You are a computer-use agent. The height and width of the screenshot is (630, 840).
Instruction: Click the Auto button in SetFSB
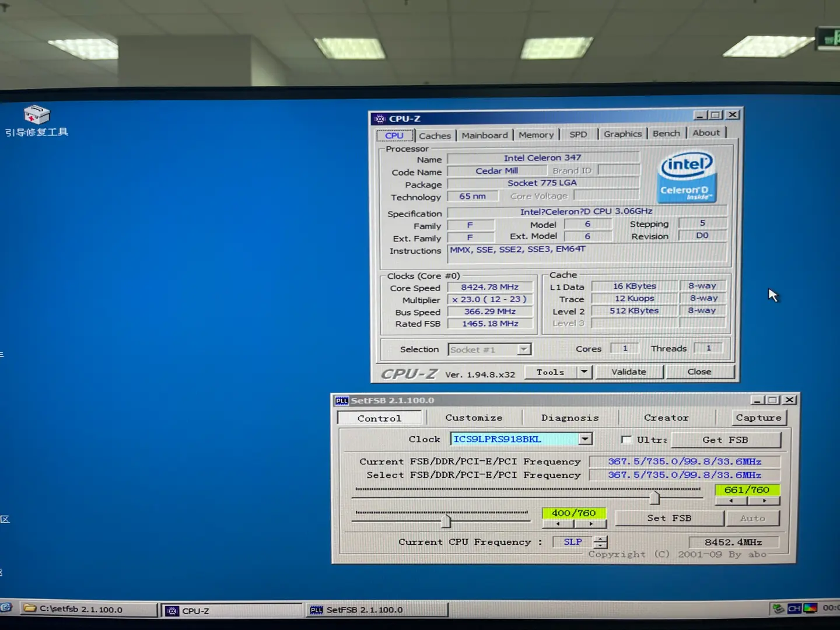coord(752,518)
